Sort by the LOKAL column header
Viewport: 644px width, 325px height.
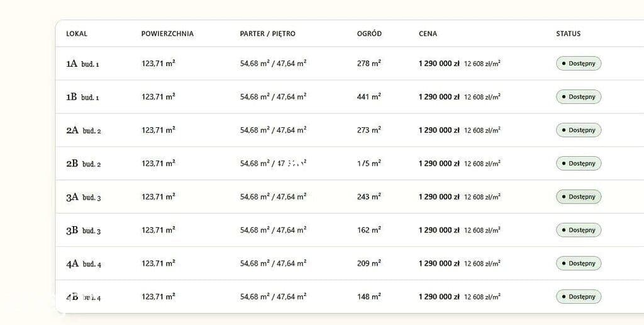point(77,34)
